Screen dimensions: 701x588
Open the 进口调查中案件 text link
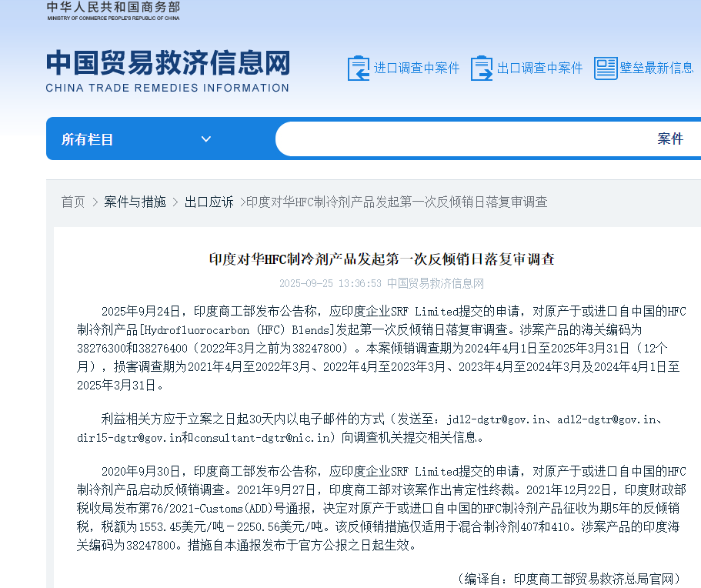click(x=416, y=68)
